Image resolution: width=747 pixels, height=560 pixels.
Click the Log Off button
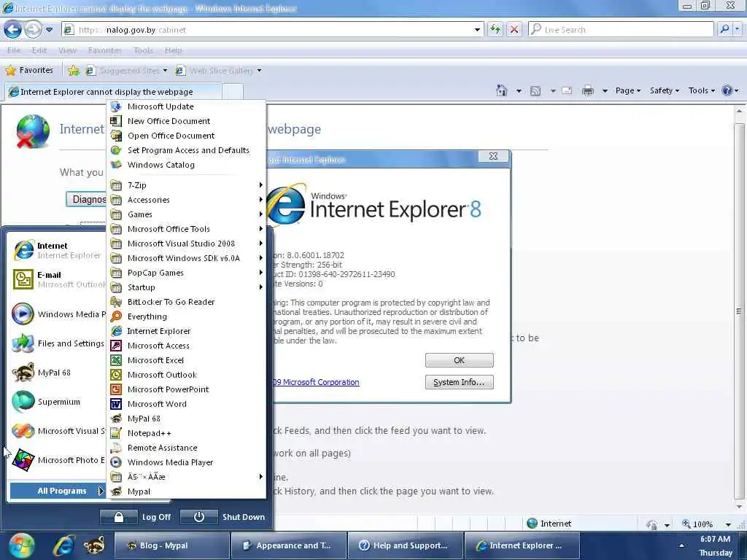(x=136, y=517)
